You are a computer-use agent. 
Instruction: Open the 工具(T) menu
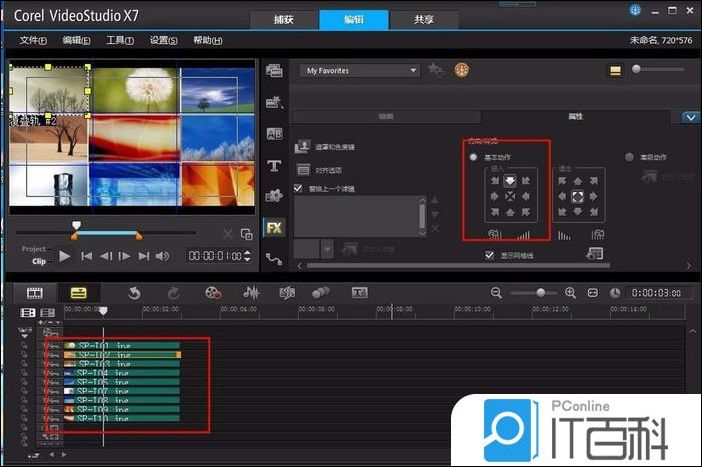click(x=120, y=40)
